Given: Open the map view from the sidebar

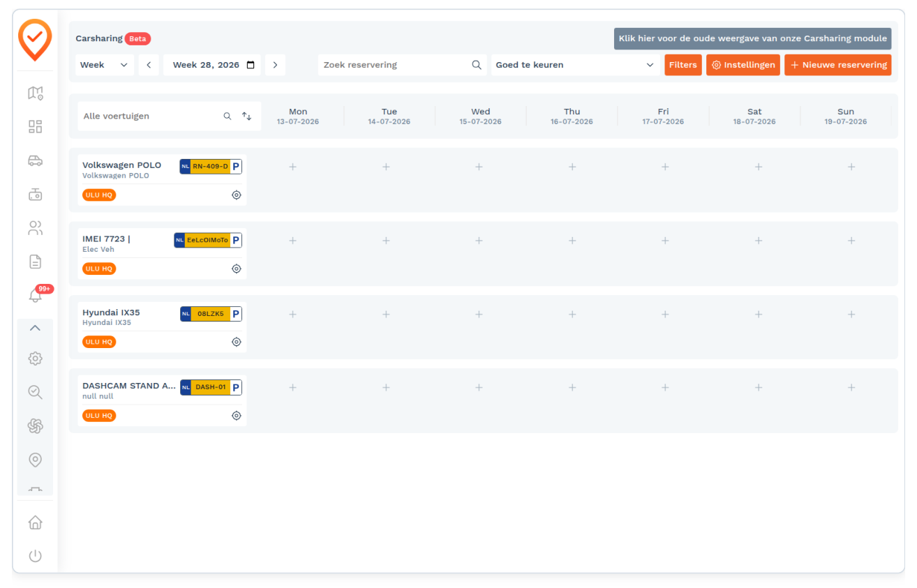Looking at the screenshot, I should click(35, 93).
